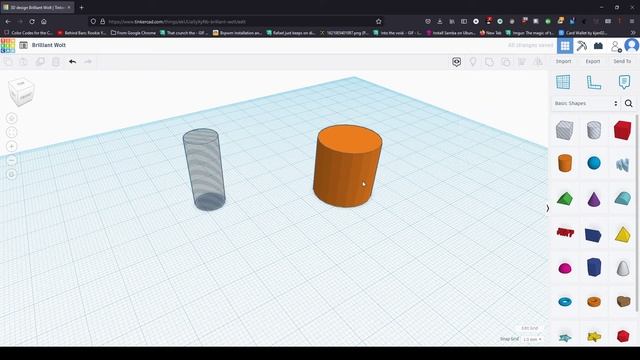Pick the blue Sphere shape
This screenshot has width=640, height=360.
(594, 163)
